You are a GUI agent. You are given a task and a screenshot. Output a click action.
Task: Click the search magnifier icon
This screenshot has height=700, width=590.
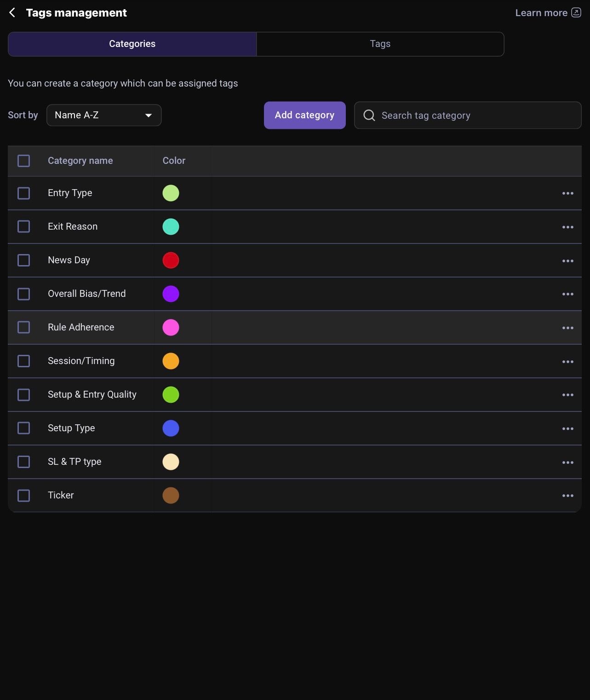(369, 115)
